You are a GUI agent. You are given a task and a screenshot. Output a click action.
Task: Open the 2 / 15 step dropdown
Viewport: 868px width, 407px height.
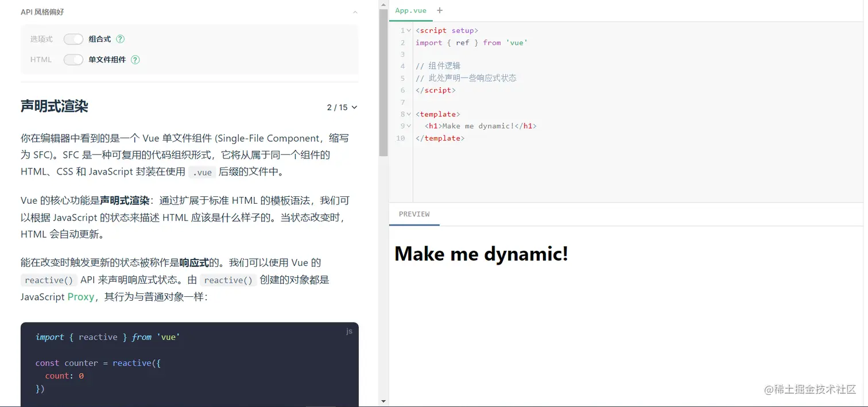pos(342,107)
